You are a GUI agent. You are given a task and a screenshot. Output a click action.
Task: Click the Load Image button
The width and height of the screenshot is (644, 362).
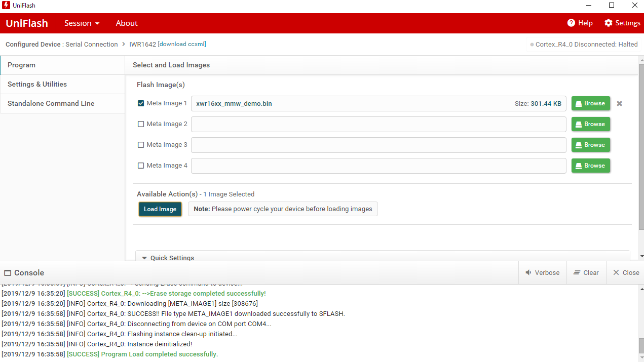[x=160, y=209]
